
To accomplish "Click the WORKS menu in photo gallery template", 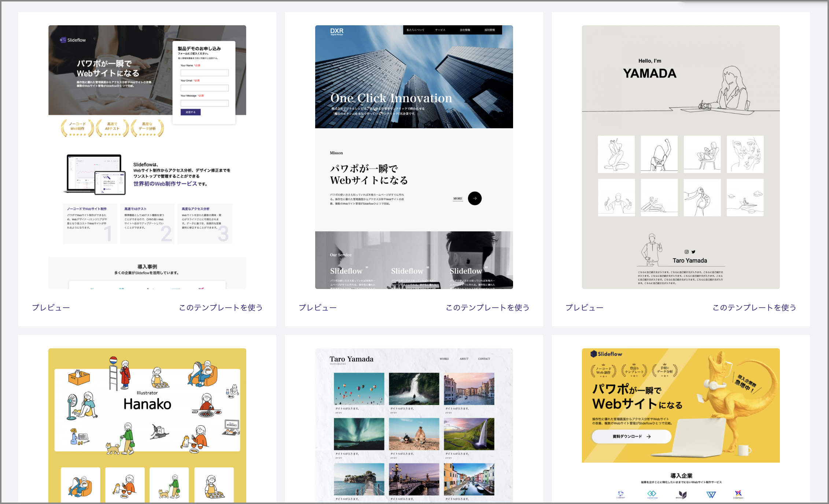I will click(444, 359).
